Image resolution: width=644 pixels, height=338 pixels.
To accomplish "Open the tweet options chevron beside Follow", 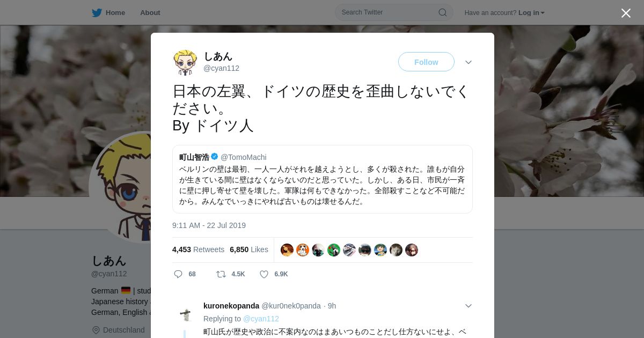I will [469, 62].
